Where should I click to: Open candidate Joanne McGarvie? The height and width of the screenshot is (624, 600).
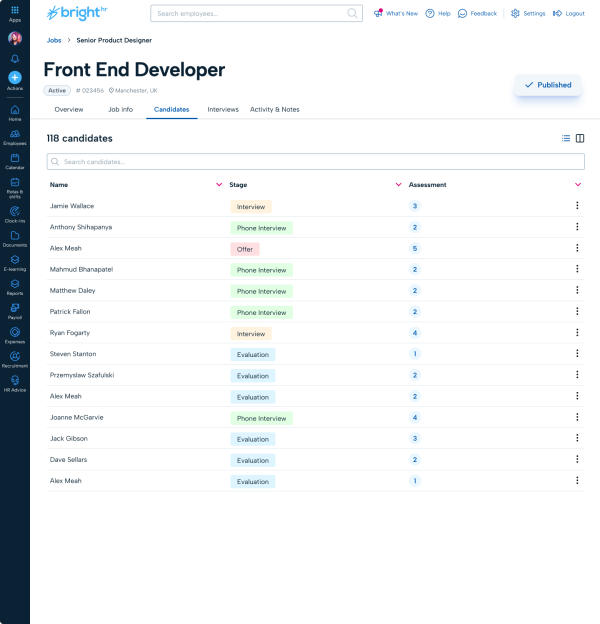tap(76, 417)
